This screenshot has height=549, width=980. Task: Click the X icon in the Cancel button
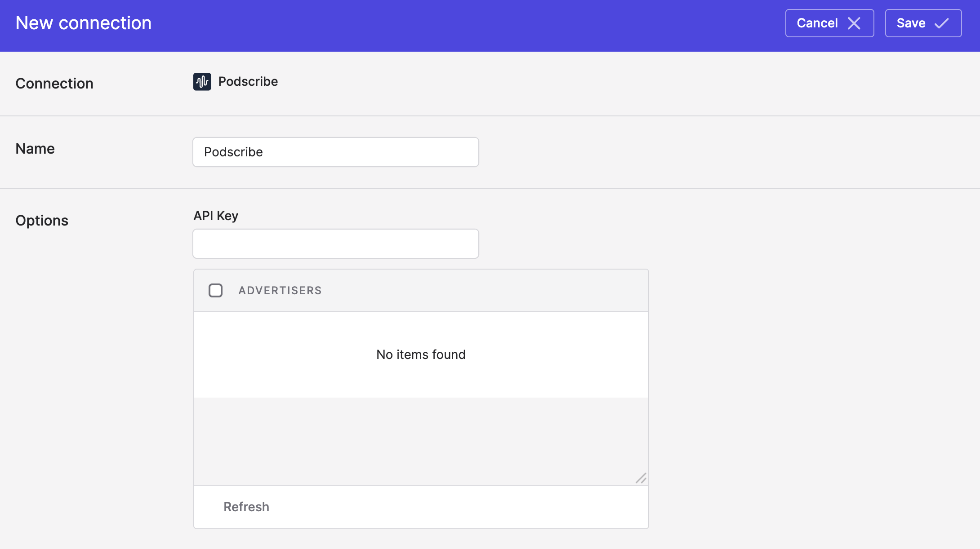pyautogui.click(x=854, y=23)
